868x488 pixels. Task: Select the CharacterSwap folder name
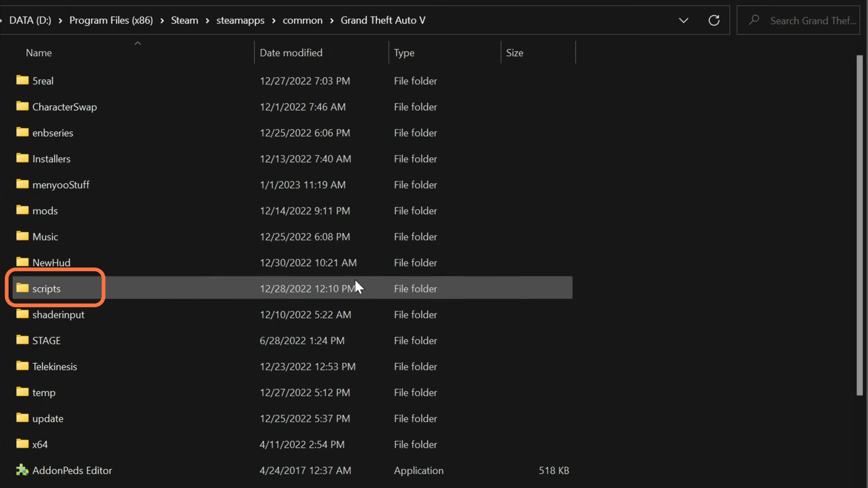65,107
